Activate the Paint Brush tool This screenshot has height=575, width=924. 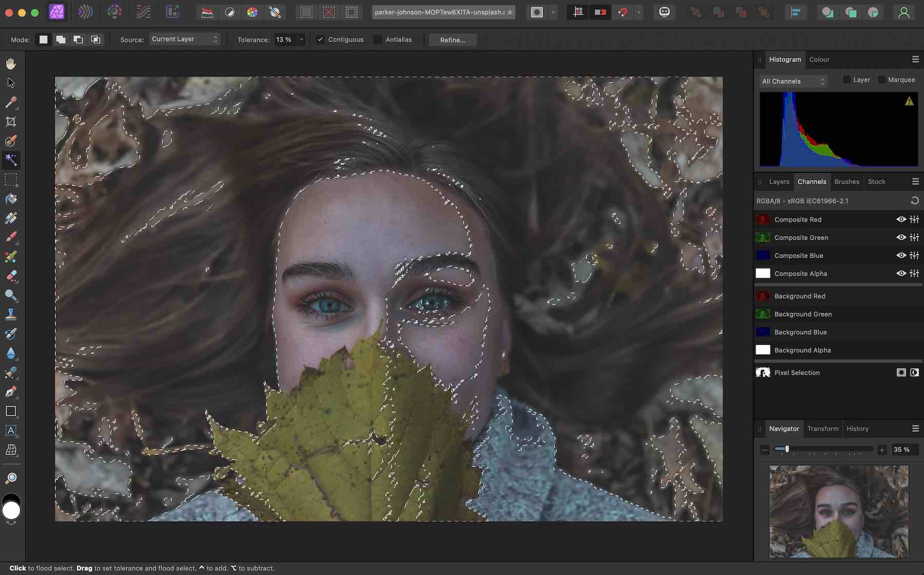tap(11, 236)
